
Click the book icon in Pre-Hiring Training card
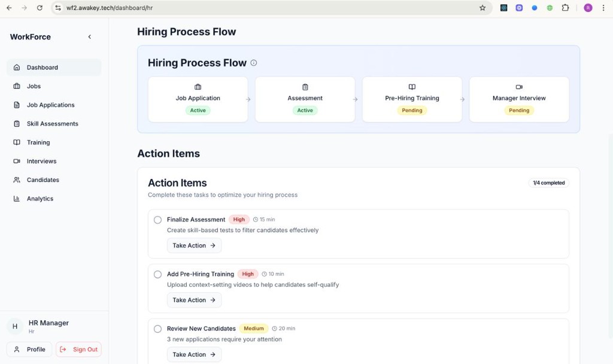click(412, 87)
